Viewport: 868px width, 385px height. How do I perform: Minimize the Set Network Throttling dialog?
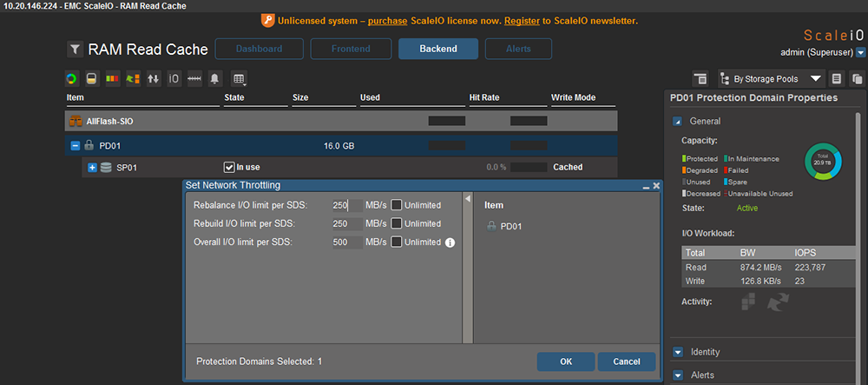[x=646, y=186]
